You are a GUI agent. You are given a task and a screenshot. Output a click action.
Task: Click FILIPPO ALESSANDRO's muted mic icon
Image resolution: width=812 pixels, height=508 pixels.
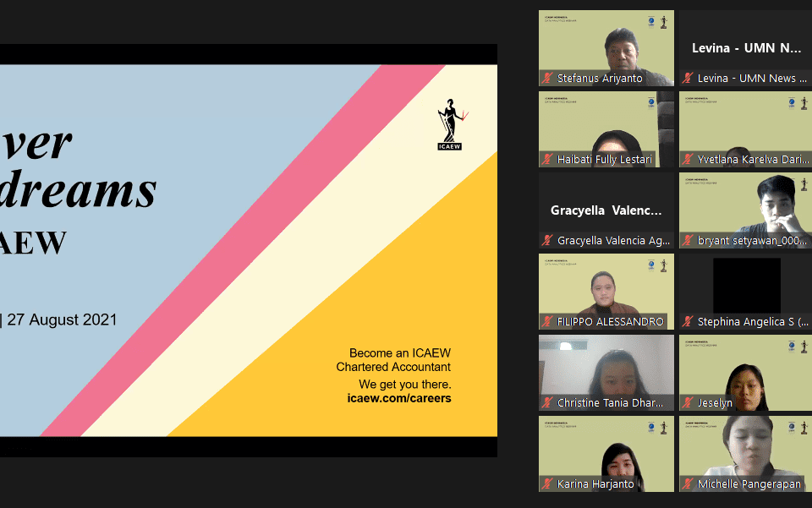(548, 322)
